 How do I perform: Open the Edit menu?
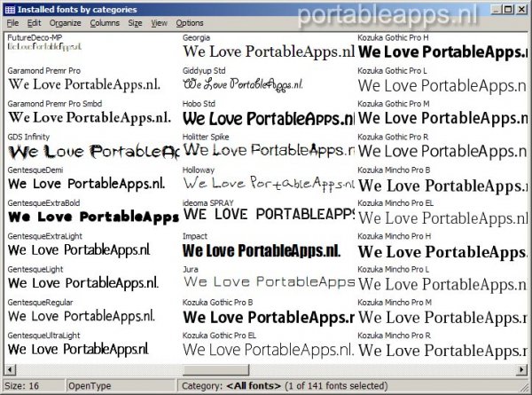click(x=34, y=22)
